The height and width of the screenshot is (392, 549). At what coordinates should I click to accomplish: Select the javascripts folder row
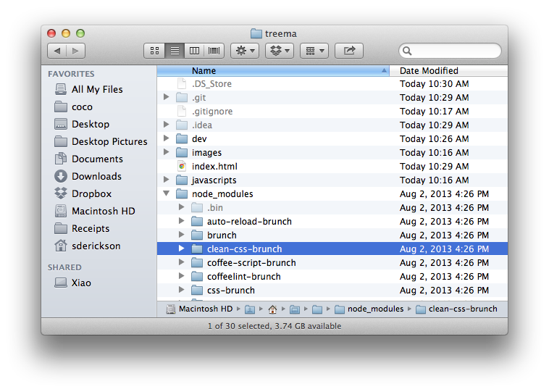coord(332,180)
